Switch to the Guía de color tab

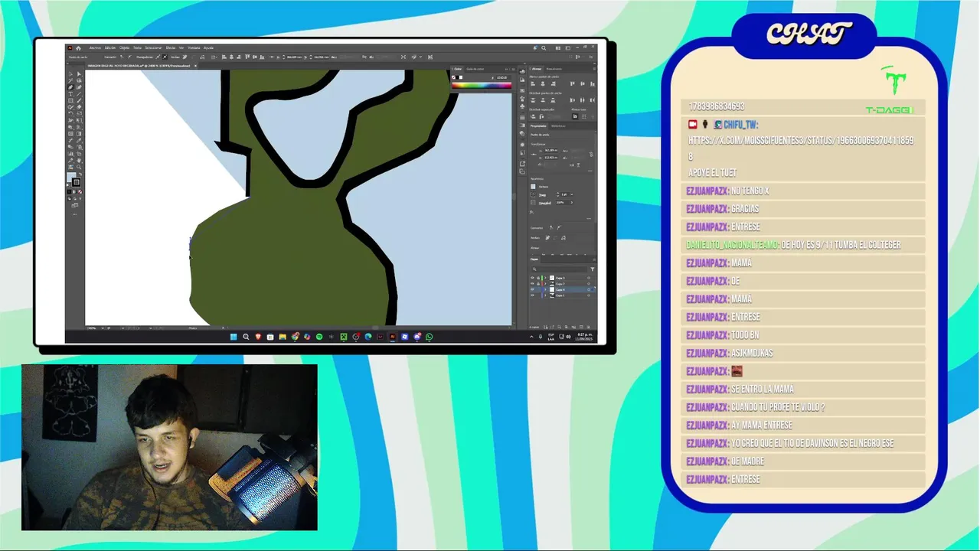(475, 69)
